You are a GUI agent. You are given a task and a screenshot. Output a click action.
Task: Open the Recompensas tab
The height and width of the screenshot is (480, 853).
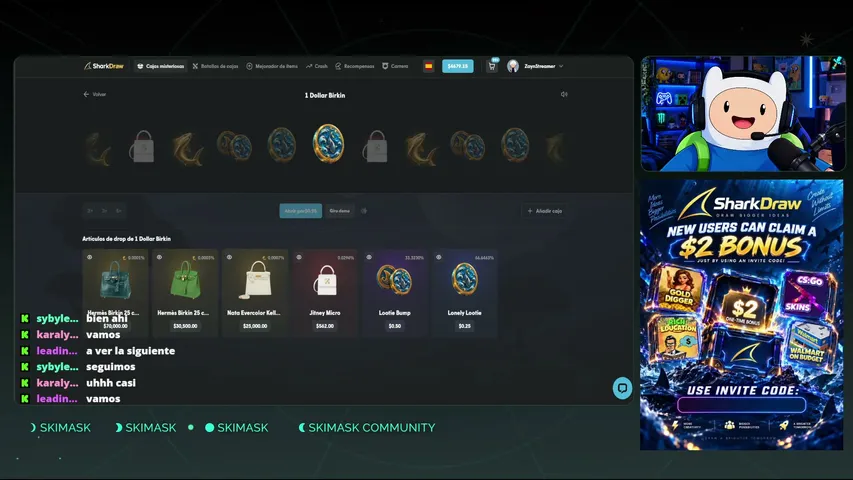[x=355, y=66]
